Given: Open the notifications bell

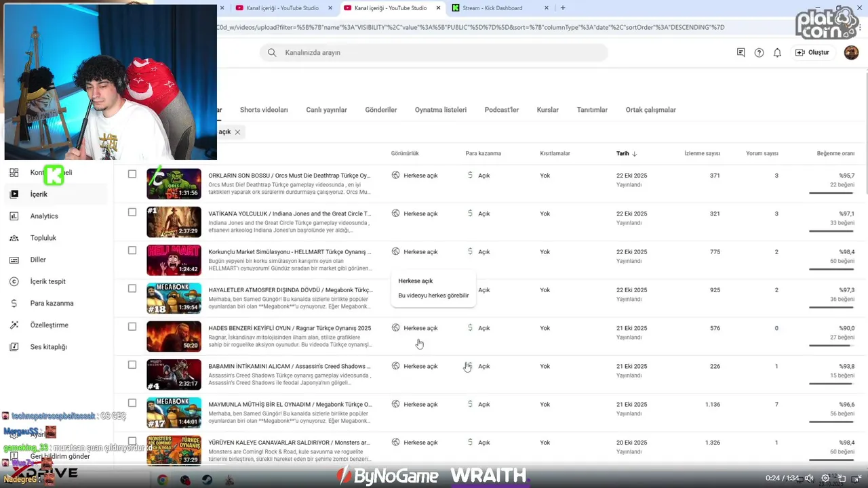Looking at the screenshot, I should (x=777, y=52).
